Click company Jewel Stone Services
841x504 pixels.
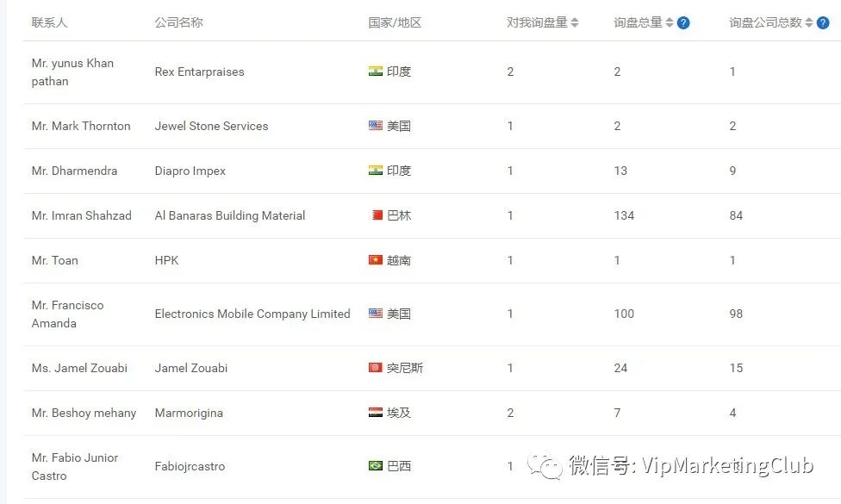pyautogui.click(x=211, y=126)
